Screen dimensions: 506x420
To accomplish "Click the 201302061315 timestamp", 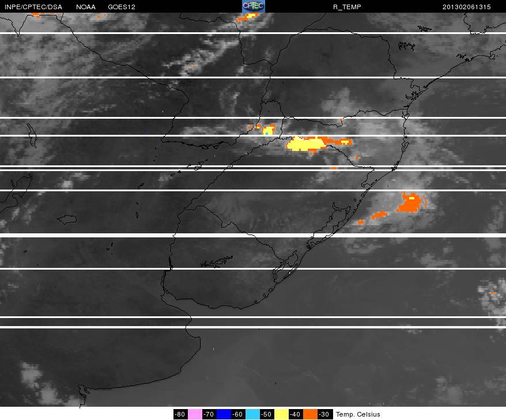I will tap(467, 7).
